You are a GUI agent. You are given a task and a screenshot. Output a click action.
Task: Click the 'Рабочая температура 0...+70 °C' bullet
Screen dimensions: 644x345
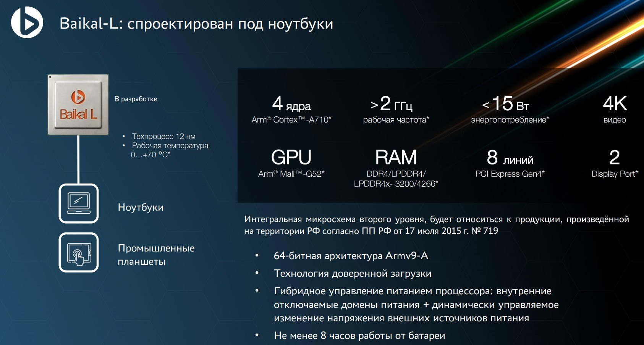point(170,150)
